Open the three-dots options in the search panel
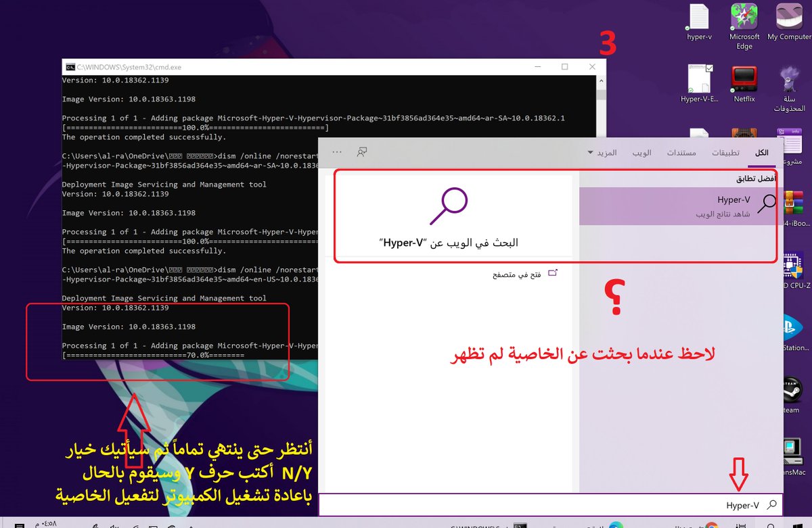This screenshot has height=528, width=812. [x=337, y=152]
